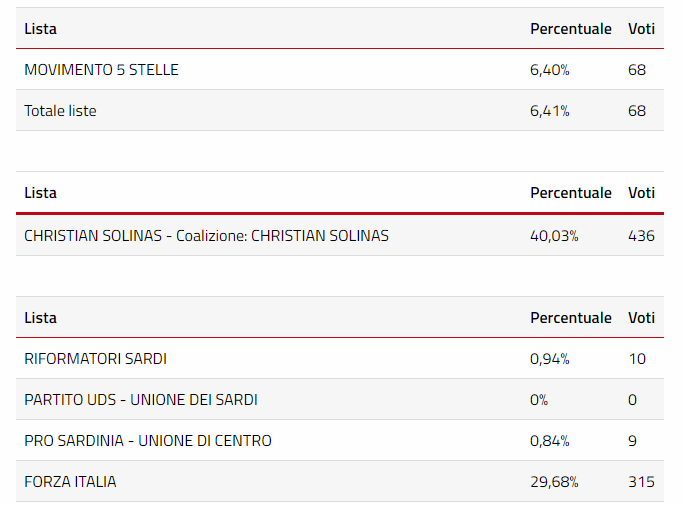
Task: Select the Totale liste row label
Action: pyautogui.click(x=60, y=111)
